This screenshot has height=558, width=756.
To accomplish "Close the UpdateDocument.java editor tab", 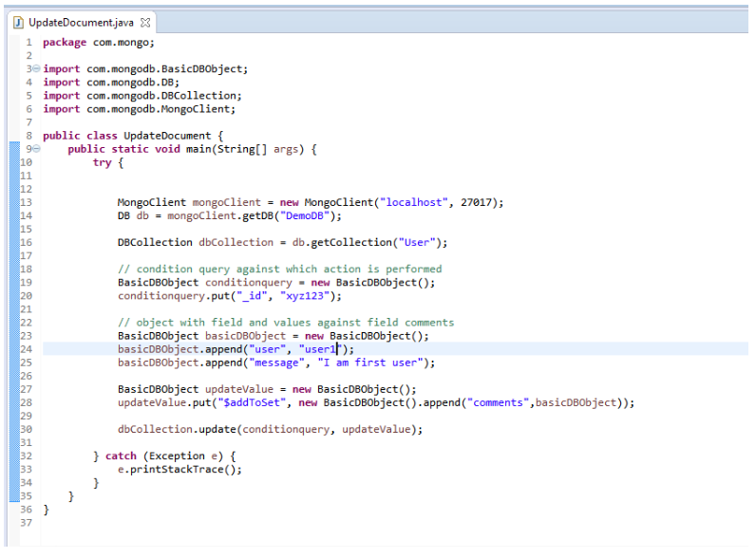I will click(x=145, y=22).
